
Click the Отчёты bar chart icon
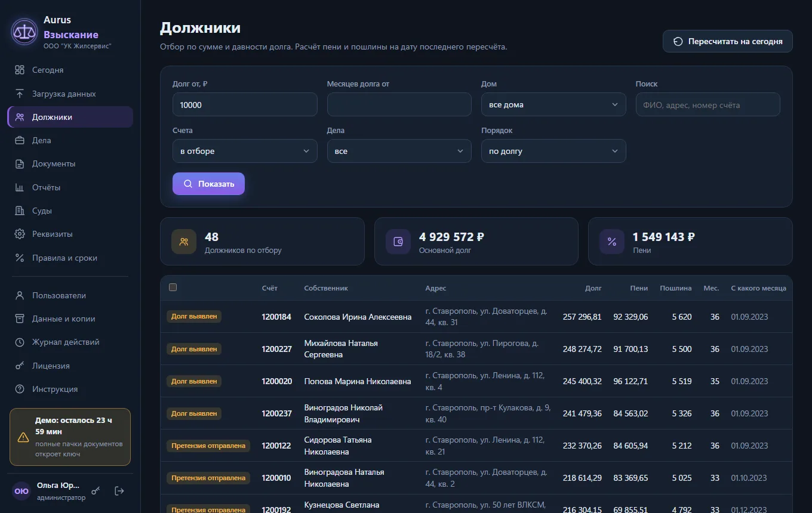pos(20,187)
